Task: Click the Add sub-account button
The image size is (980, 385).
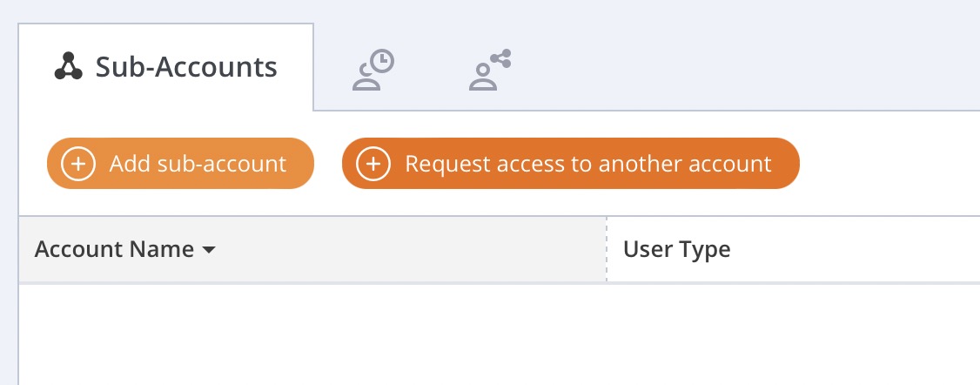Action: pyautogui.click(x=181, y=164)
